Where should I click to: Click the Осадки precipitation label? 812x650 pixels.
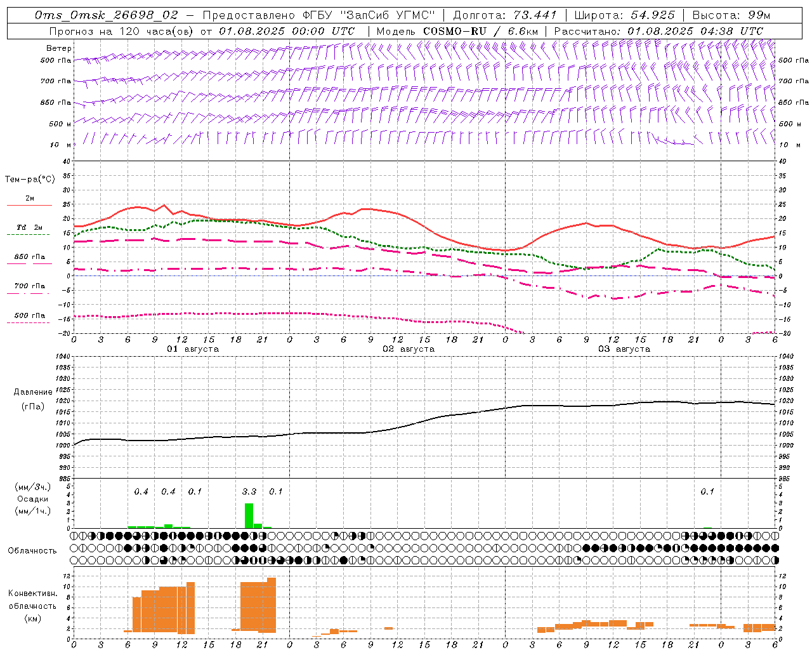[32, 499]
